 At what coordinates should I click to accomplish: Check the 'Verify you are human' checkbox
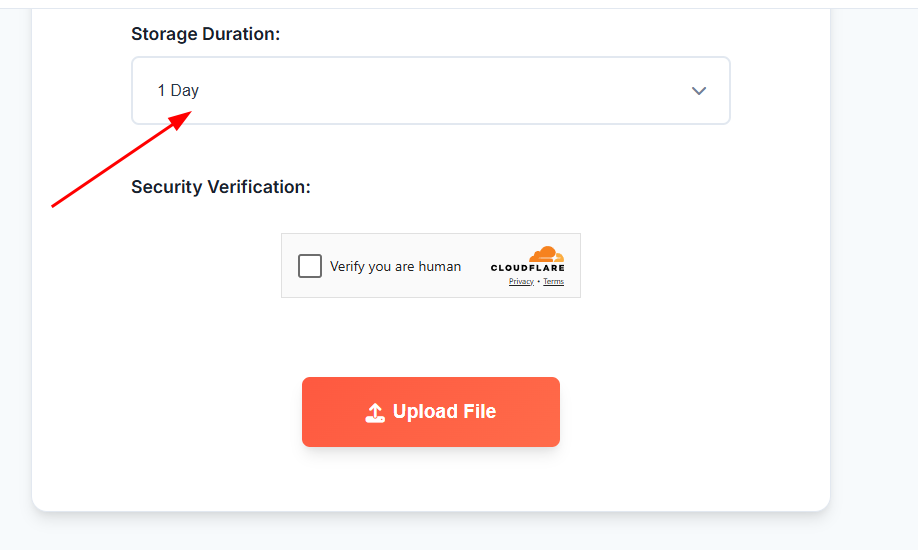310,266
